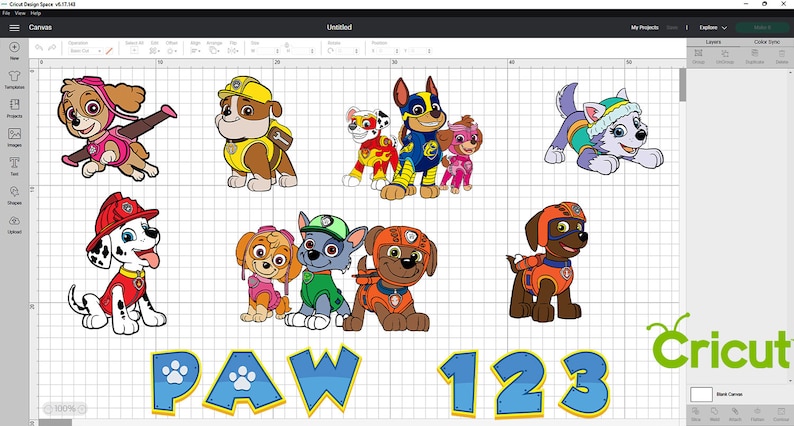
Task: Click the Blank Canvas color swatch
Action: [x=701, y=394]
